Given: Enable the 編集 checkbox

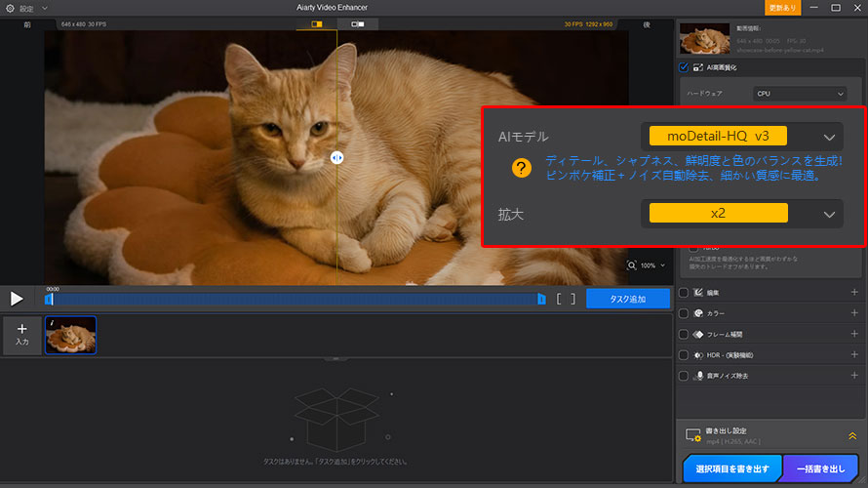Looking at the screenshot, I should point(684,293).
